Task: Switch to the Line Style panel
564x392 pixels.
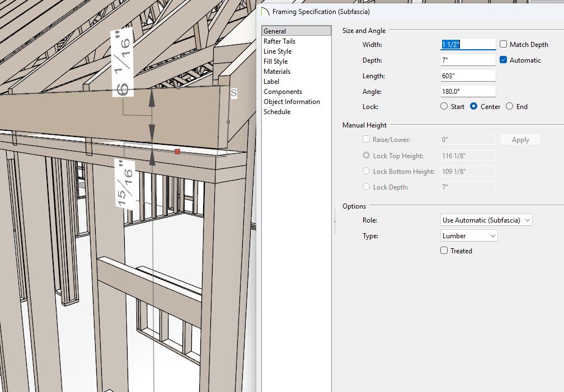Action: (x=277, y=51)
